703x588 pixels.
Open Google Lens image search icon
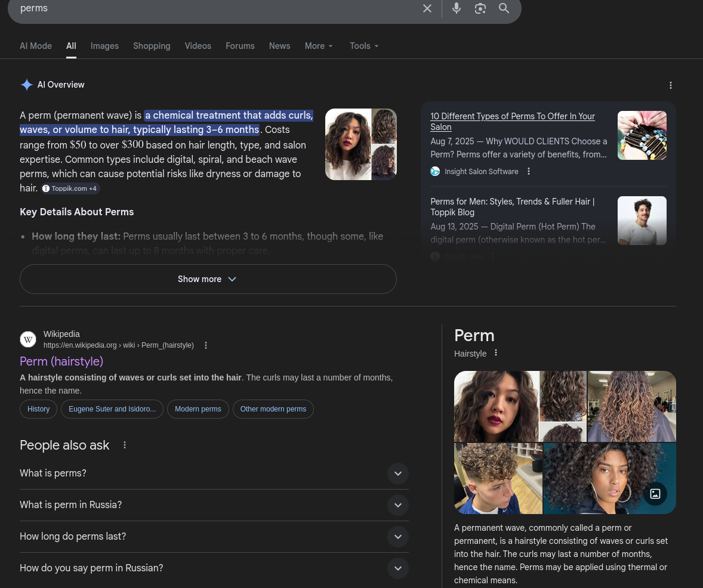coord(480,8)
